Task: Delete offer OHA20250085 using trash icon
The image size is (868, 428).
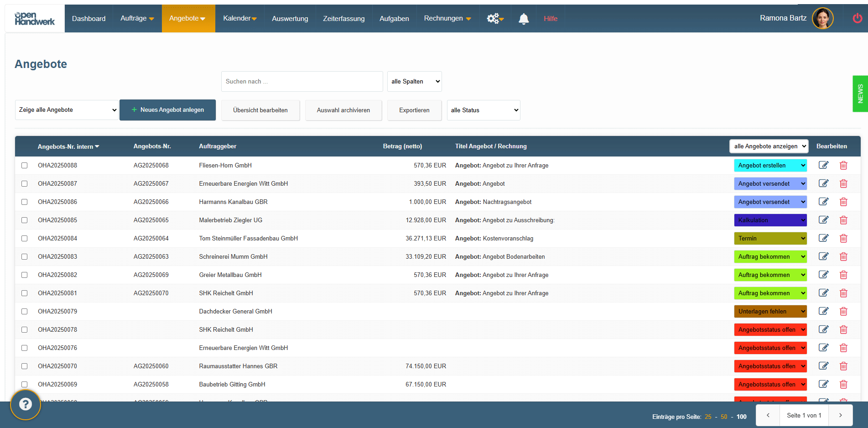Action: [x=843, y=220]
